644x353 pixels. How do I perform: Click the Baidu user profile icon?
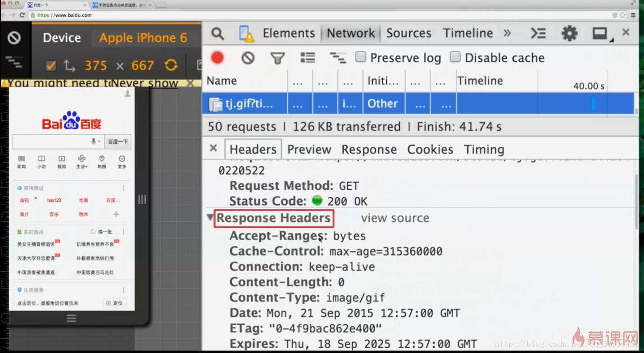(127, 93)
